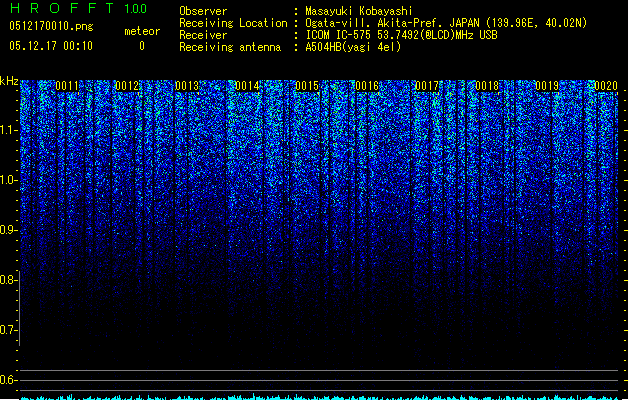This screenshot has height=400, width=629.
Task: Click the 0.8 kHz axis label
Action: [x=9, y=280]
